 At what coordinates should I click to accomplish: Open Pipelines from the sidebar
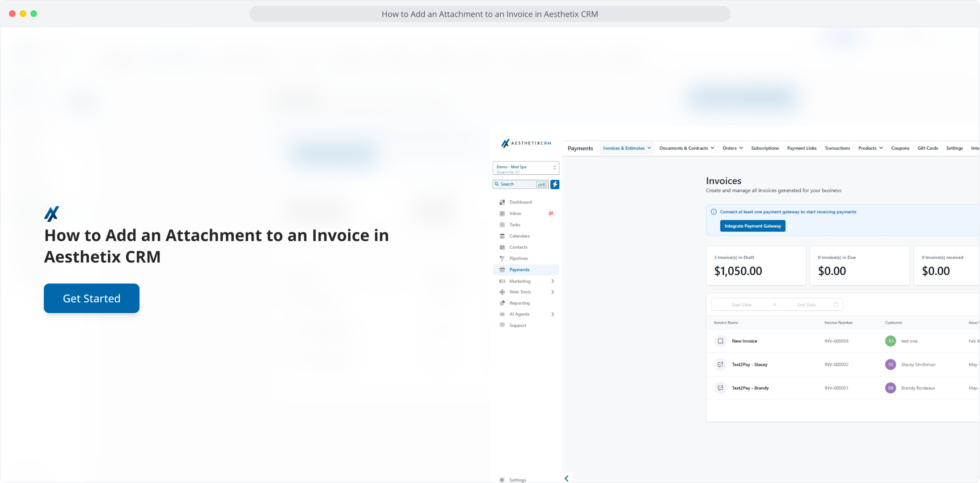point(518,258)
